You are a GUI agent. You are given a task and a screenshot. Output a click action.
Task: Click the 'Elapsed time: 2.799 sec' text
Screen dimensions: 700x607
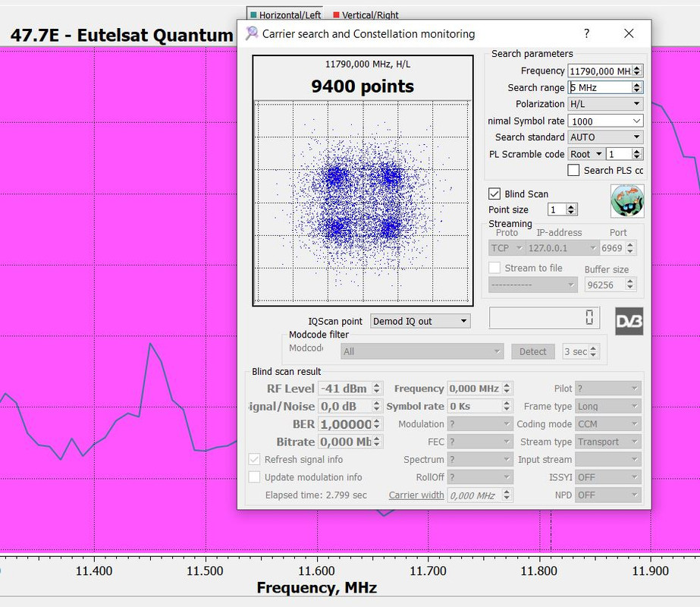(x=316, y=495)
